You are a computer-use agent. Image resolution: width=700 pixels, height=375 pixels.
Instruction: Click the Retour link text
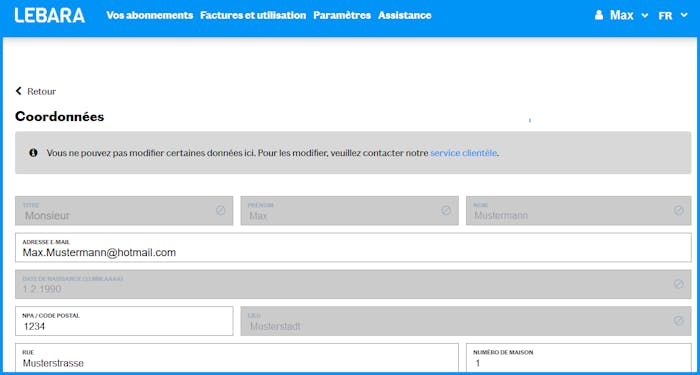(x=42, y=92)
